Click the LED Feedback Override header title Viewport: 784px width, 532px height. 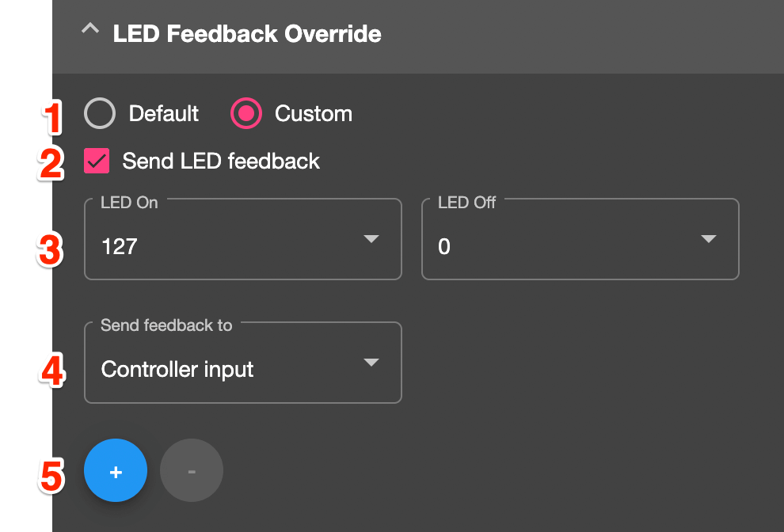point(247,34)
